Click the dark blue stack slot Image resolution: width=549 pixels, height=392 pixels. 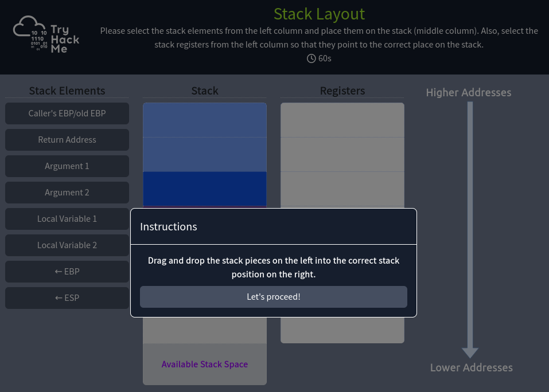(205, 189)
